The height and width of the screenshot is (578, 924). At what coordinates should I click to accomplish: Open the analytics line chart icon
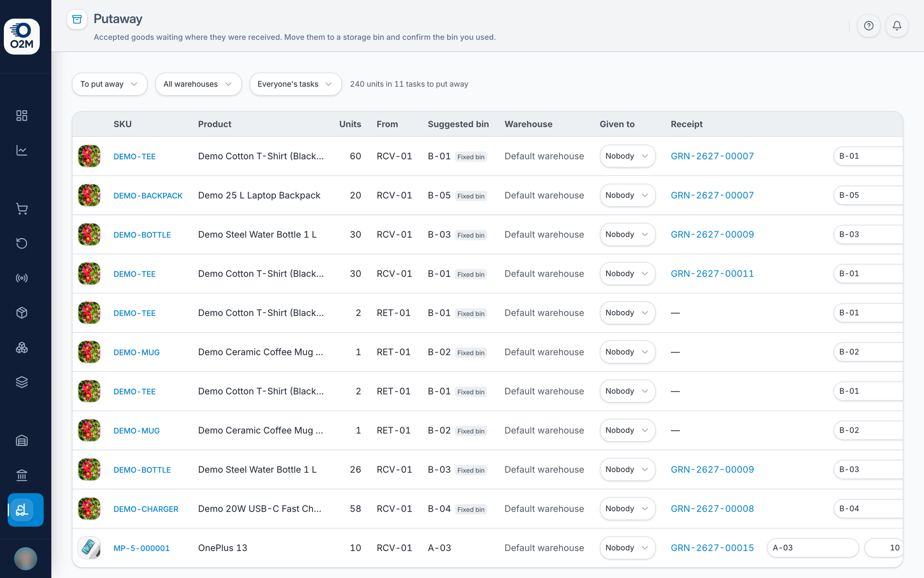(x=22, y=150)
